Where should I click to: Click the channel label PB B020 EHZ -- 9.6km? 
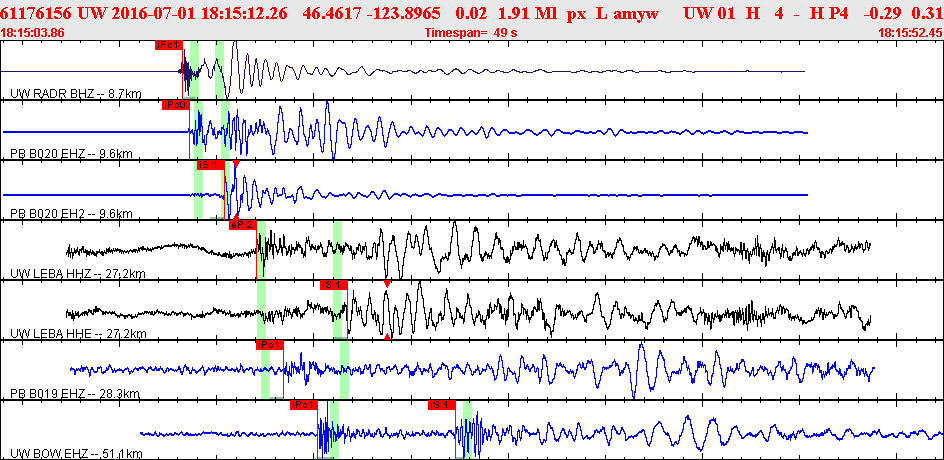click(71, 154)
